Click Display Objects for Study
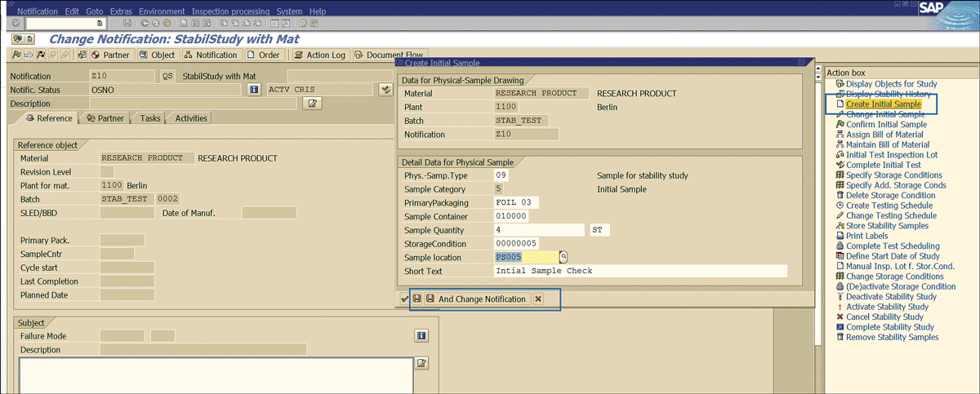The width and height of the screenshot is (980, 394). (x=892, y=84)
